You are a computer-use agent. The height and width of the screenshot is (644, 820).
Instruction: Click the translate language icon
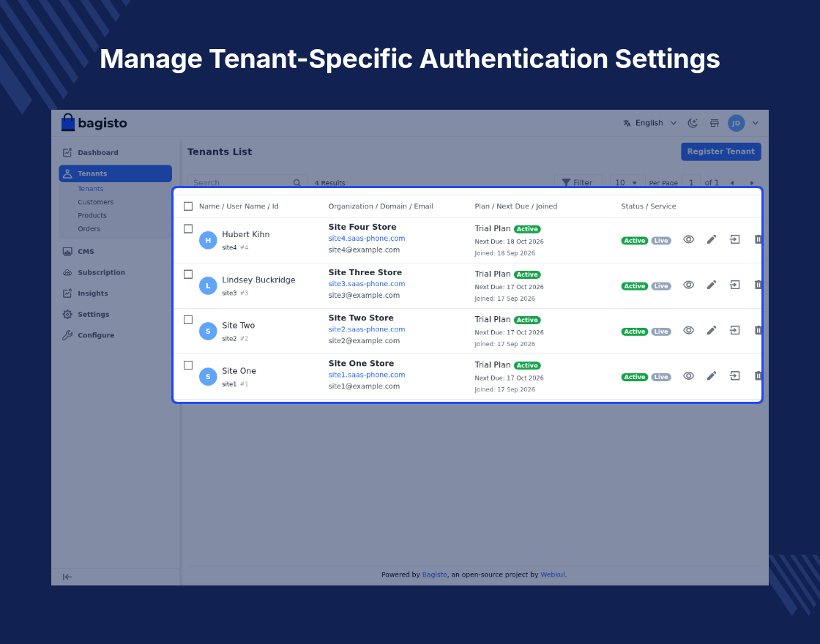(x=627, y=124)
